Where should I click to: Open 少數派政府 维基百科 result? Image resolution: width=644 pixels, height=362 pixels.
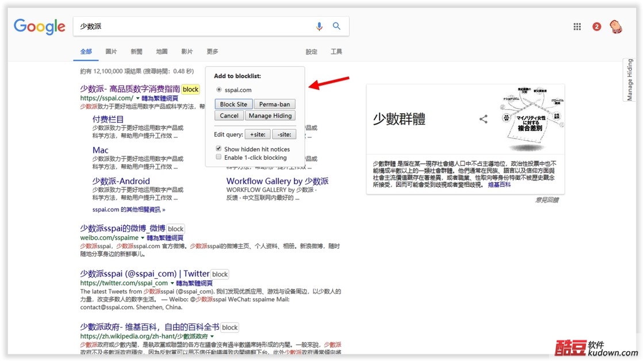click(x=149, y=327)
